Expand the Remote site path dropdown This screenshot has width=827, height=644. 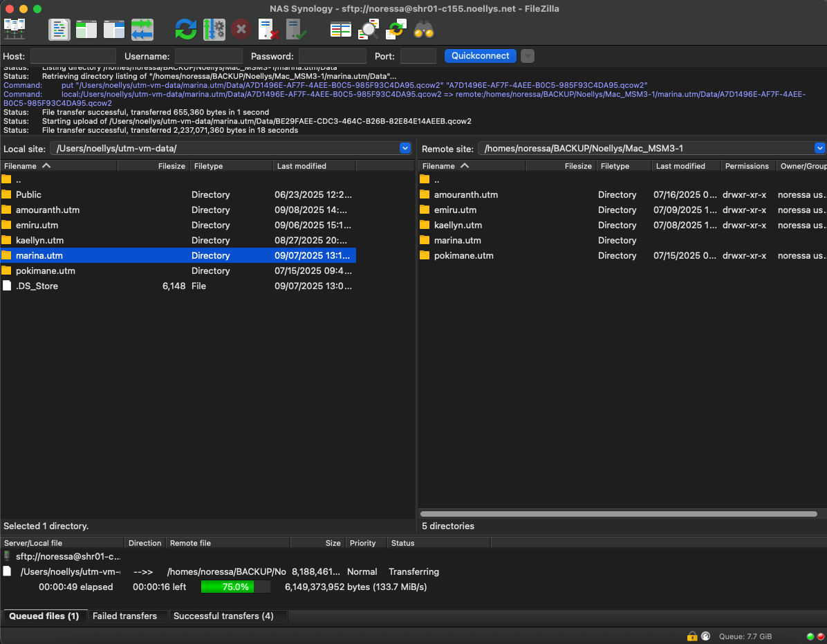[819, 148]
